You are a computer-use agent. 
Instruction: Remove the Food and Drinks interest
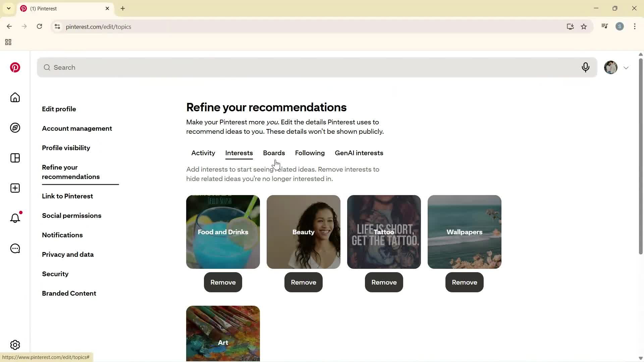[x=223, y=282]
